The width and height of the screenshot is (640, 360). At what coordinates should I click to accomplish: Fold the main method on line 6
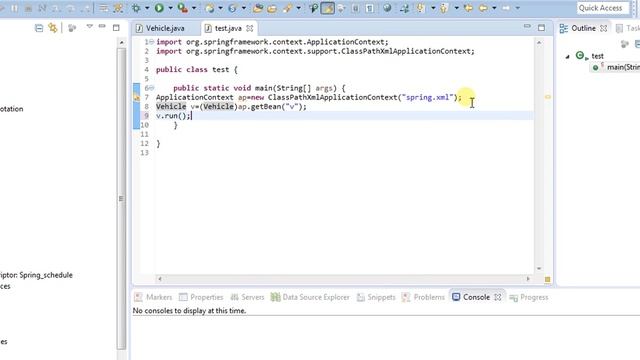(x=151, y=88)
